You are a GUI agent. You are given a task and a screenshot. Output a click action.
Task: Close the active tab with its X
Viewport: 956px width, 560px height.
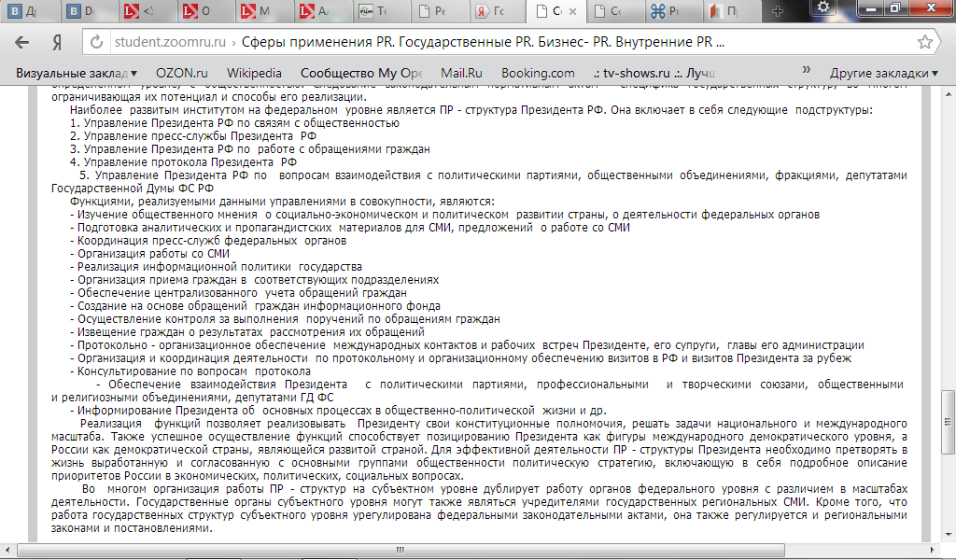(x=572, y=11)
